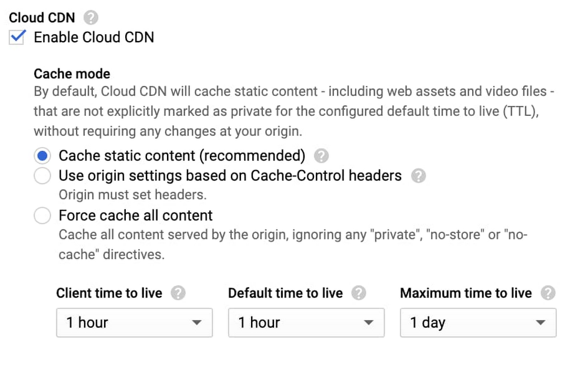Expand the Maximum time to live dropdown
Screen dimensions: 588x370
[x=477, y=322]
